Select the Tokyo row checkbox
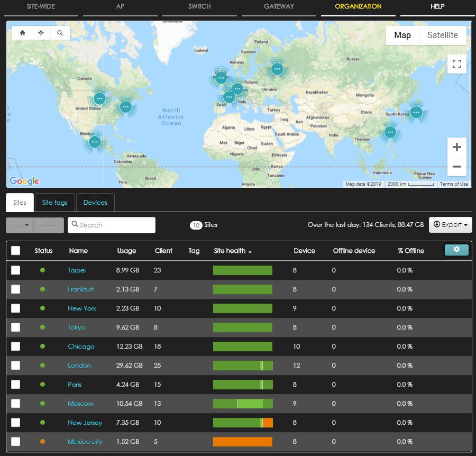476x456 pixels. pos(15,327)
